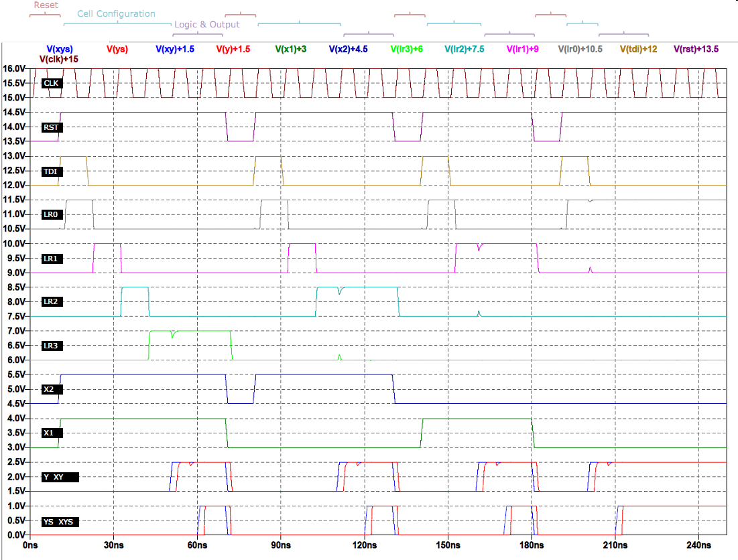
Task: Click the V(tdi)+12 trace label
Action: click(638, 49)
